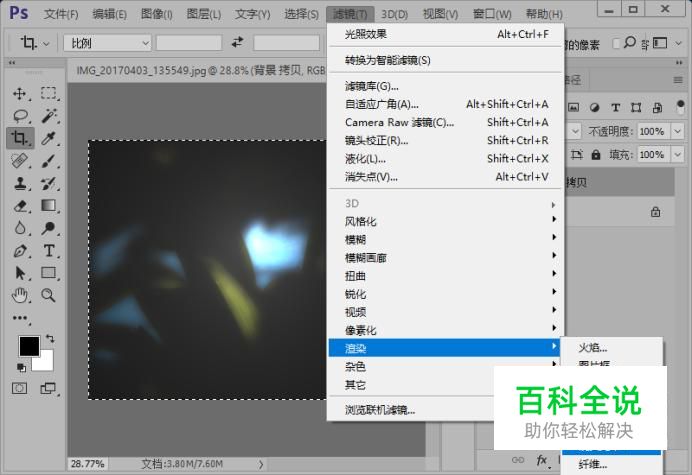Screen dimensions: 692x475
Task: Select the Magic Wand tool
Action: click(49, 116)
